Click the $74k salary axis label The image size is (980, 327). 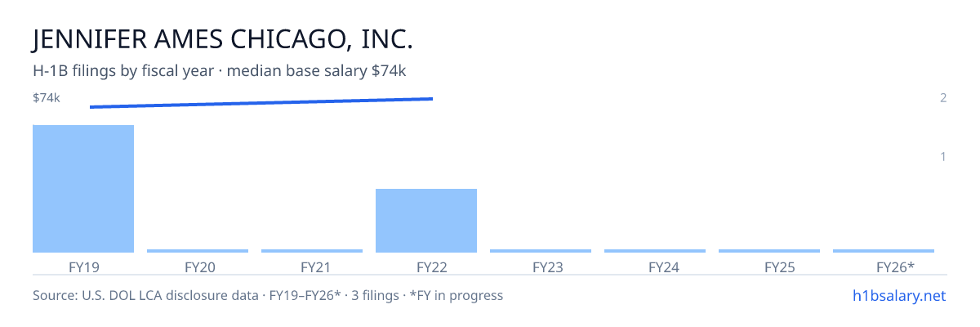point(47,98)
